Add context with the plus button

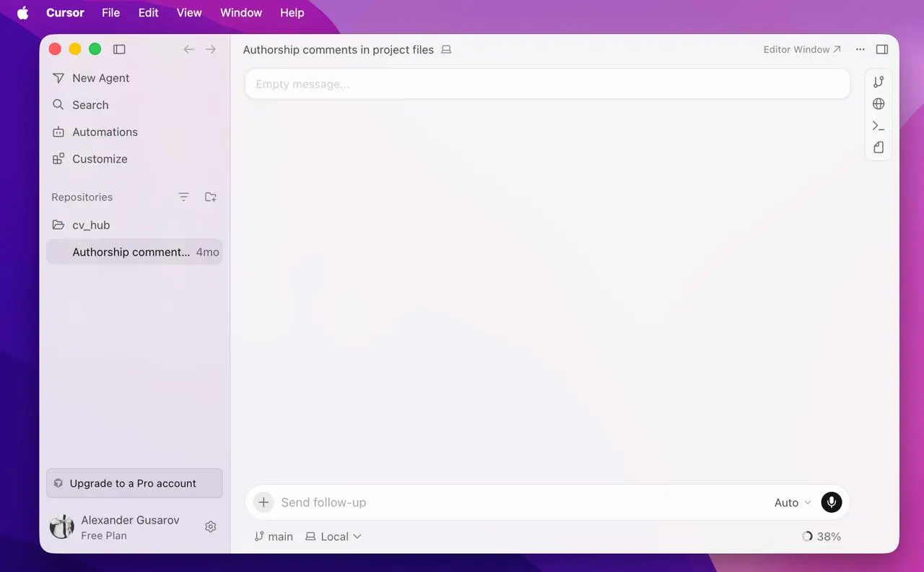point(263,503)
